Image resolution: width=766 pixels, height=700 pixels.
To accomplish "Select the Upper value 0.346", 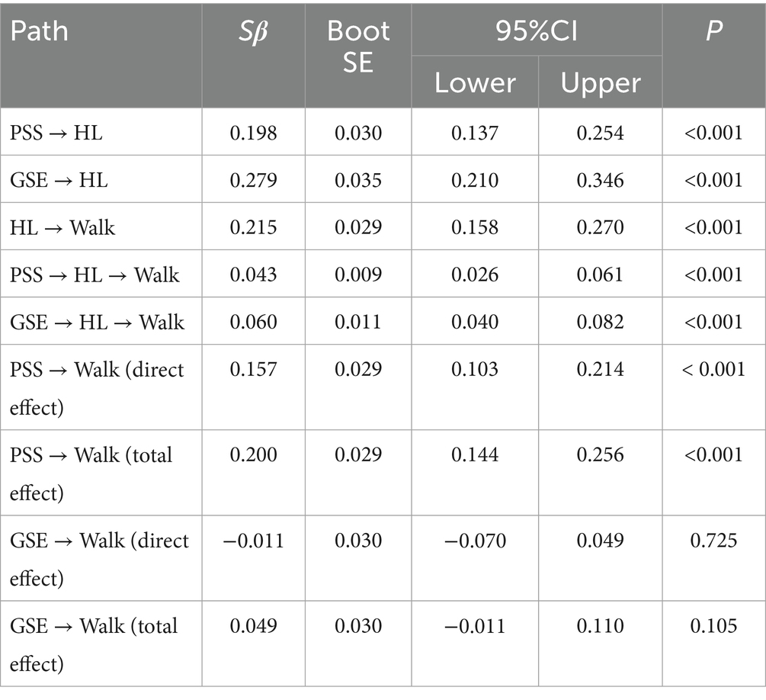I will 600,181.
